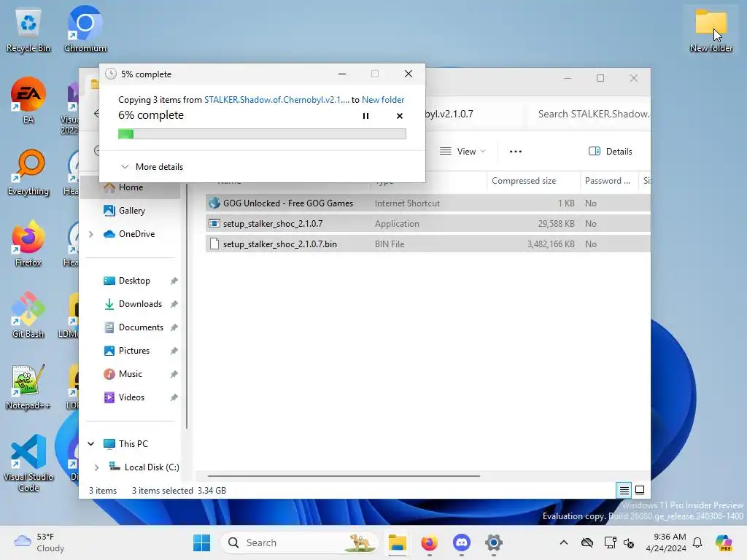
Task: Open STALKER.Shadow.of.Chernobyl source link
Action: tap(276, 99)
